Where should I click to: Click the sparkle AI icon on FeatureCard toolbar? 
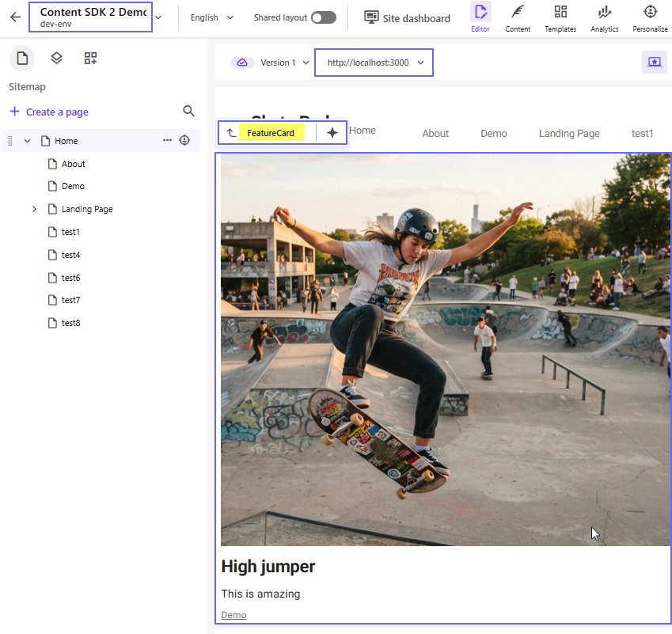coord(332,133)
